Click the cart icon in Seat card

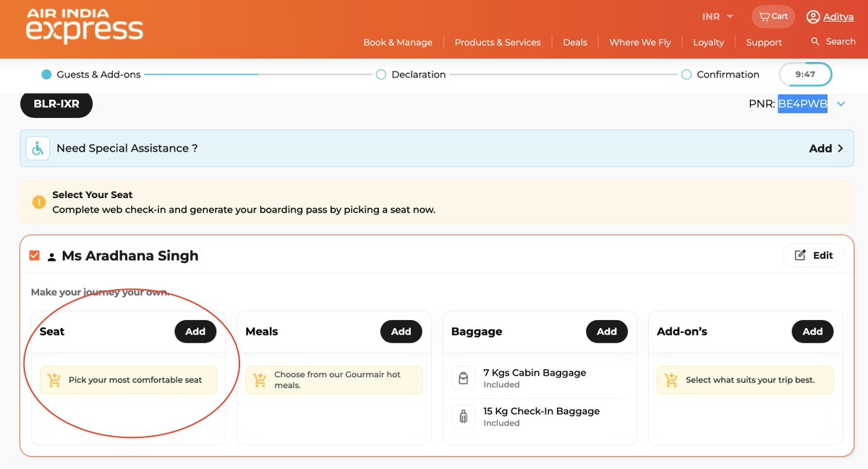coord(54,380)
